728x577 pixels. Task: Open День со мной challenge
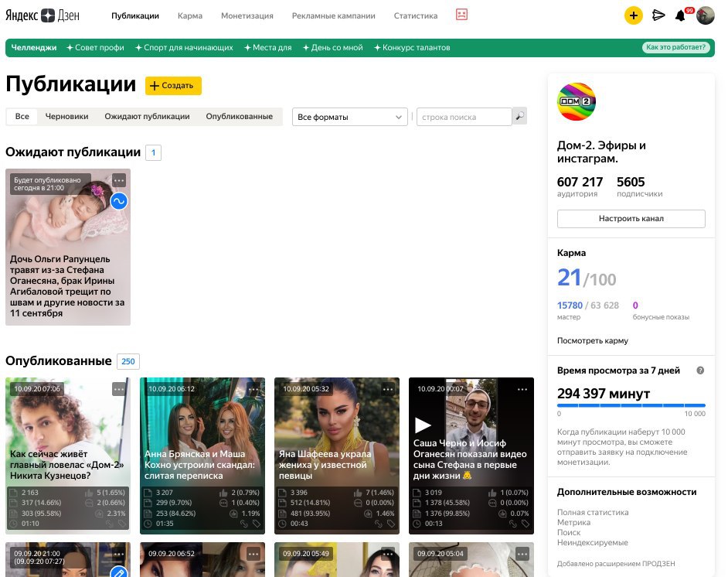click(x=332, y=47)
